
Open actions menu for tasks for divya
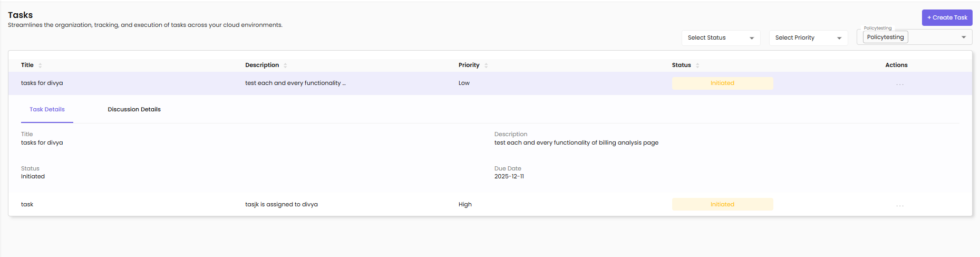tap(899, 84)
